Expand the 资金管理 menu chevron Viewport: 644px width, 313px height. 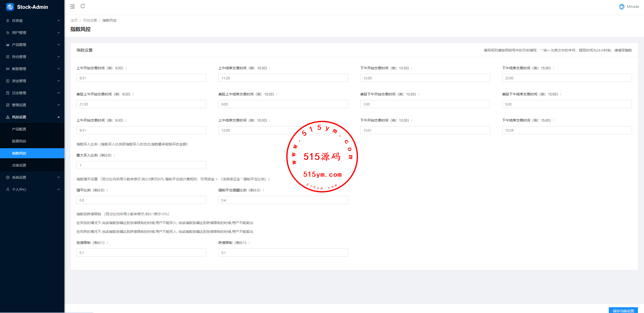tap(59, 81)
